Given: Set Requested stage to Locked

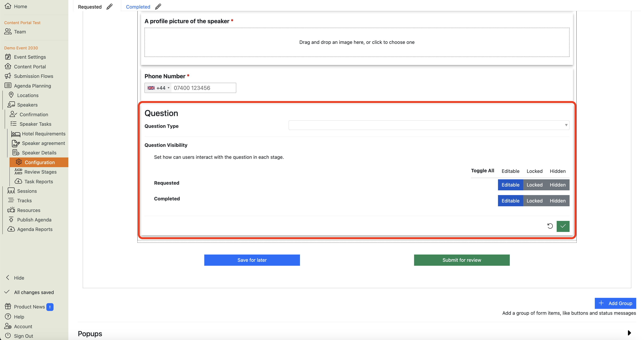Looking at the screenshot, I should (x=534, y=185).
